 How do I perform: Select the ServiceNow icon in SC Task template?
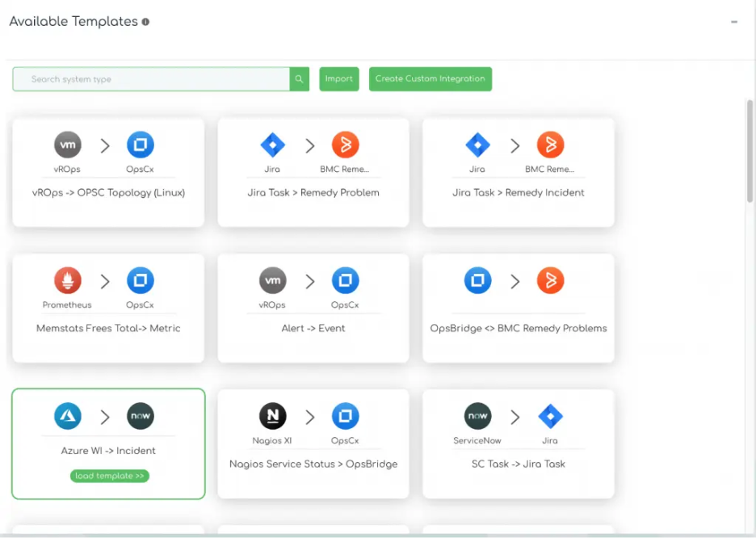[477, 417]
